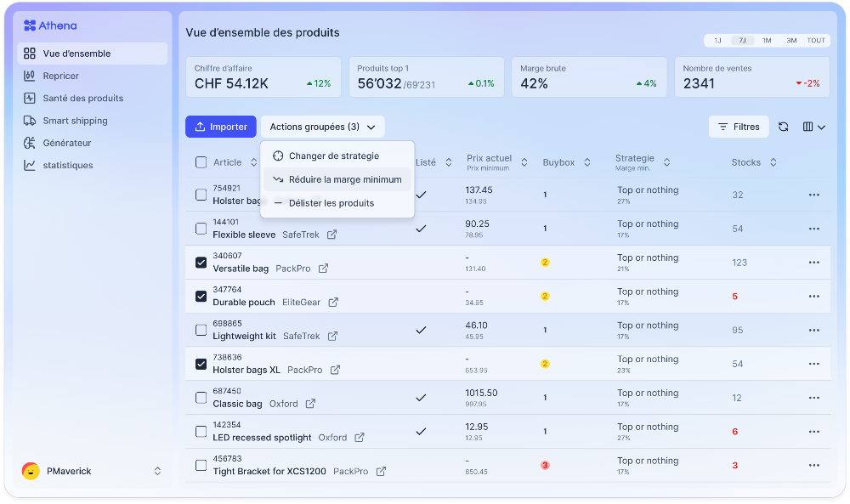This screenshot has height=504, width=850.
Task: Open the column visibility dropdown
Action: (x=813, y=127)
